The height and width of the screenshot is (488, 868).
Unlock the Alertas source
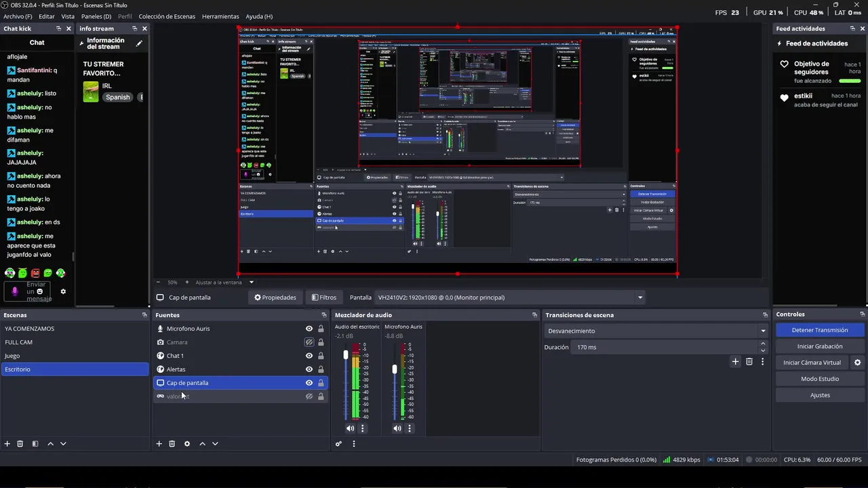(321, 369)
